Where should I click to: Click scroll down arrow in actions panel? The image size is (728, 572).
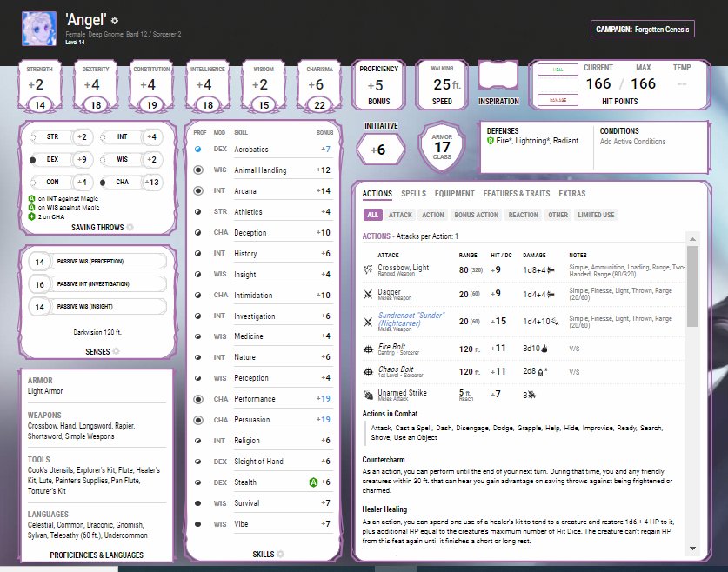[692, 549]
